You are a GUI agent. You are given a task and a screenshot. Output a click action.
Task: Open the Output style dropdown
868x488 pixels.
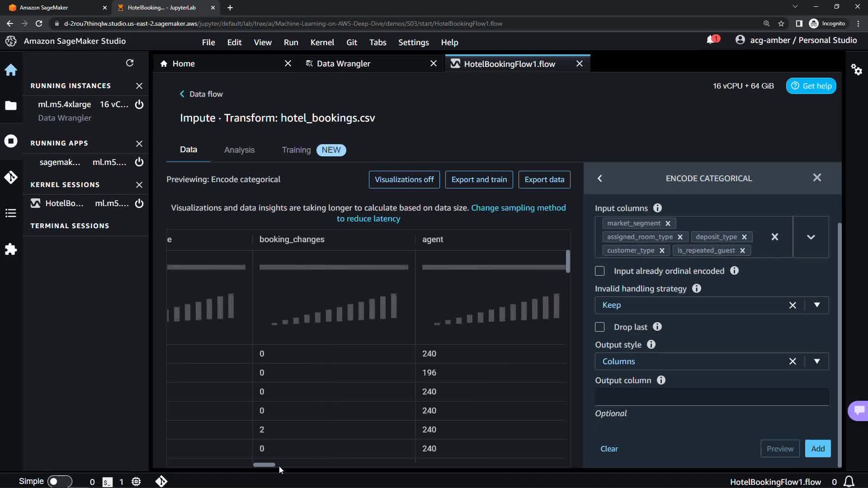click(816, 361)
